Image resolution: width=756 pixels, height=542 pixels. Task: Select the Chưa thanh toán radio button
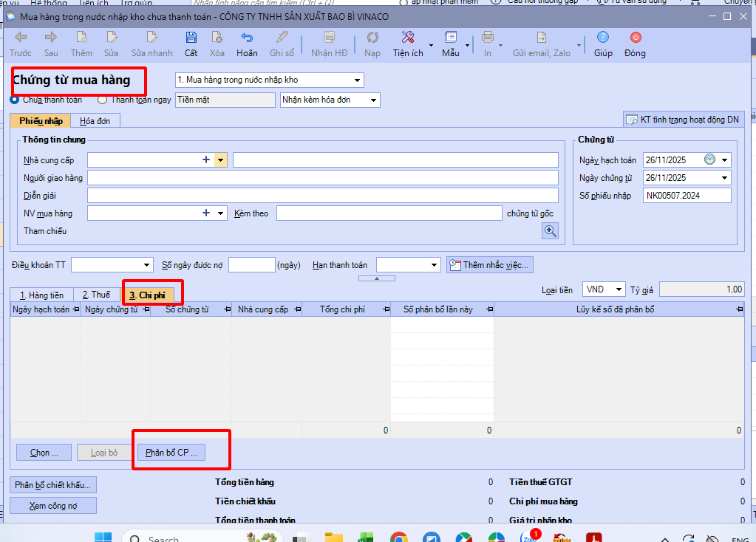click(15, 100)
